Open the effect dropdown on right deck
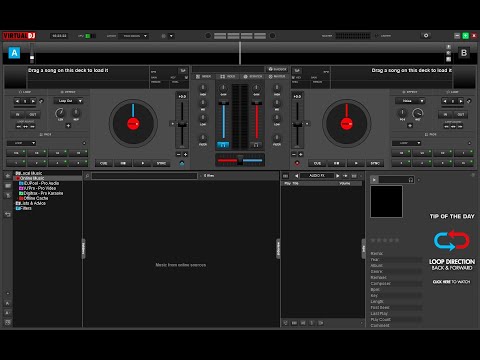The image size is (480, 360). click(410, 101)
